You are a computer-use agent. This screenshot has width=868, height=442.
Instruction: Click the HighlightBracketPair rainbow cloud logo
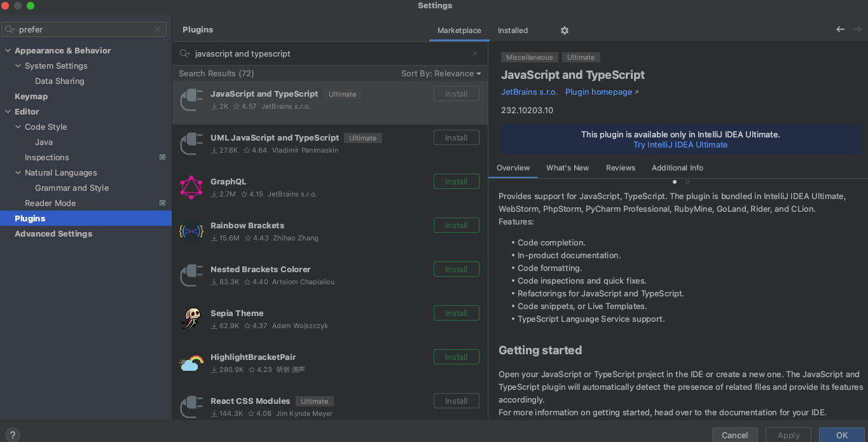click(x=191, y=363)
